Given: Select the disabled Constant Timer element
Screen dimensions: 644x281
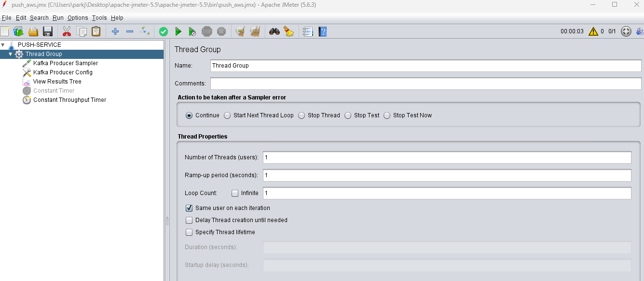Looking at the screenshot, I should 54,91.
